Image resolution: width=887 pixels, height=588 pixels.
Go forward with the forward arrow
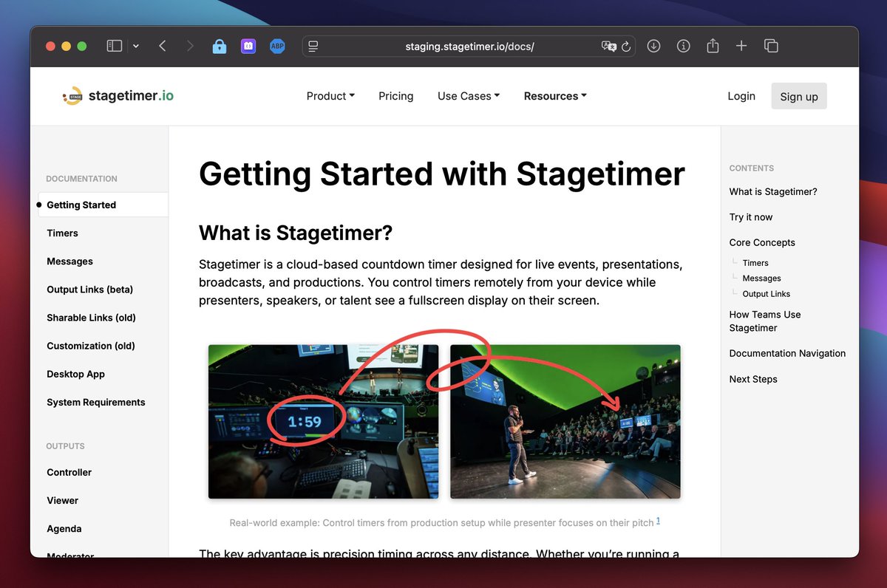tap(190, 46)
